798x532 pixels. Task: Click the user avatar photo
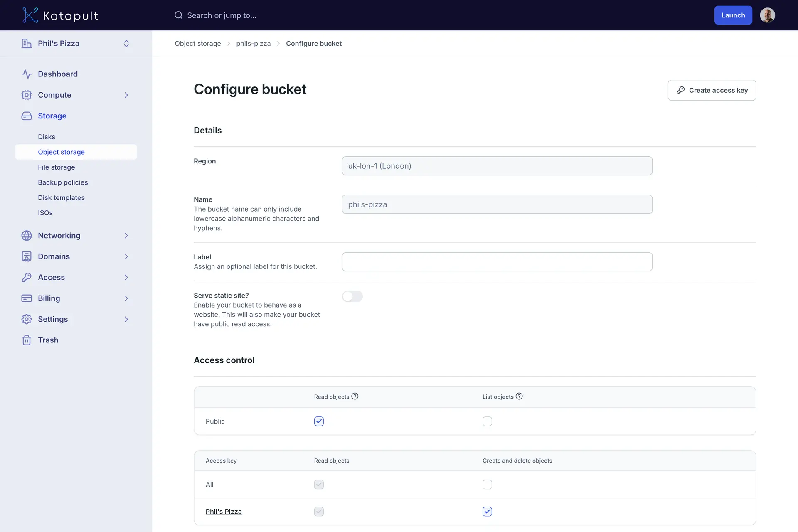coord(768,15)
